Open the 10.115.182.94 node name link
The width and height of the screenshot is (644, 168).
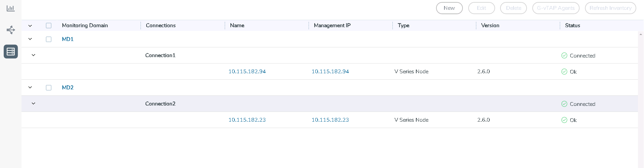tap(247, 72)
